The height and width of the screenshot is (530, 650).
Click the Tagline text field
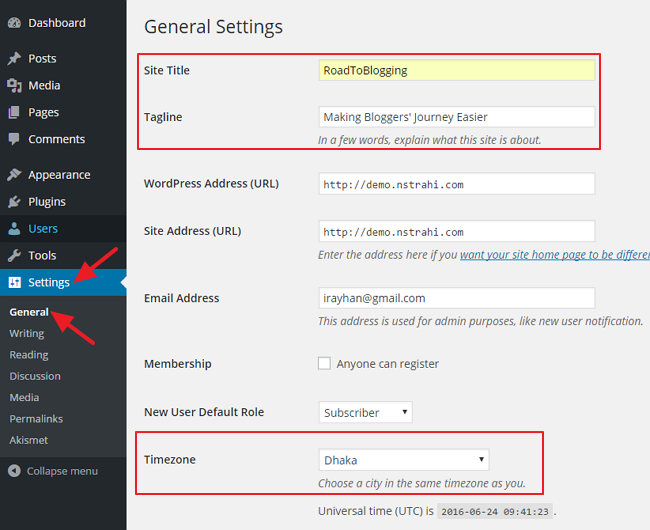(456, 117)
